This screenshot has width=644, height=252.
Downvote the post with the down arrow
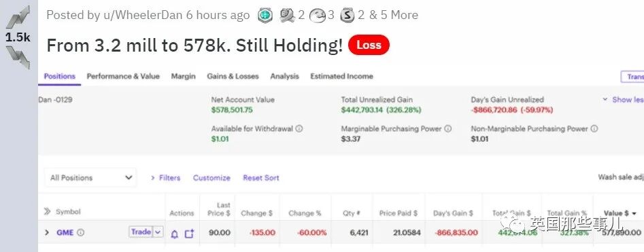tap(18, 56)
